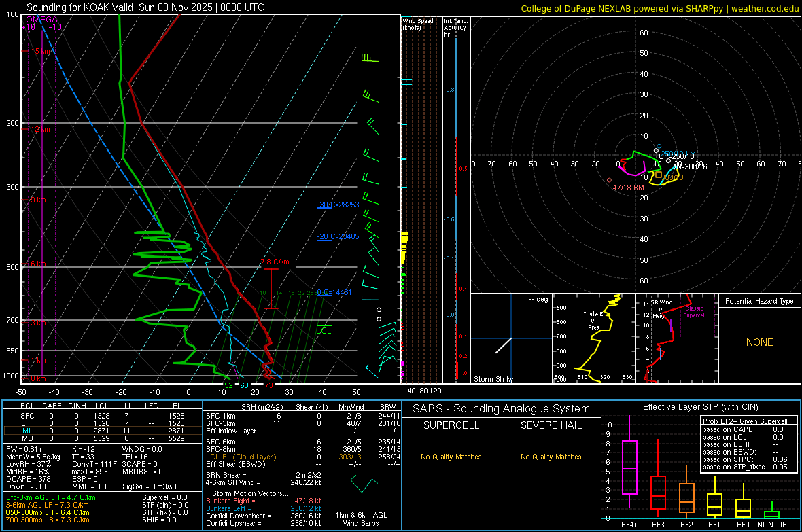Click the SigSvr = 0 m3/s3 value
The image size is (802, 532).
[x=149, y=486]
